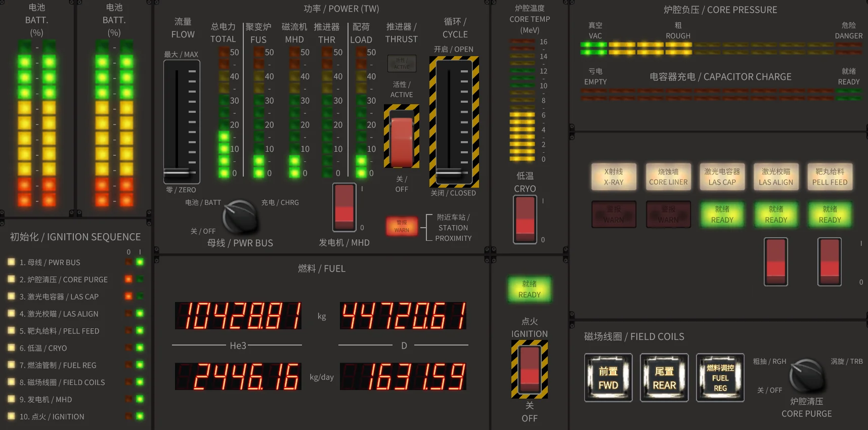This screenshot has height=430, width=868.
Task: Click the THR power LED bar gauge
Action: pos(327,112)
